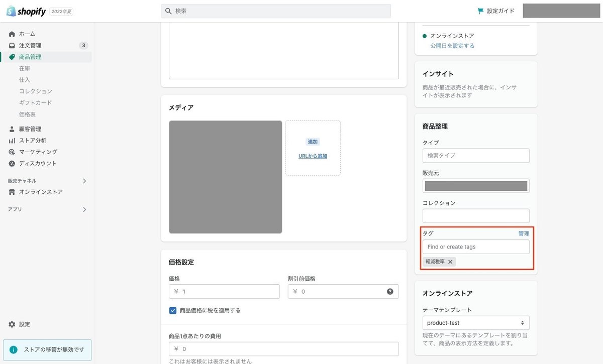This screenshot has width=603, height=364.
Task: Click the 販売元 field
Action: [476, 186]
